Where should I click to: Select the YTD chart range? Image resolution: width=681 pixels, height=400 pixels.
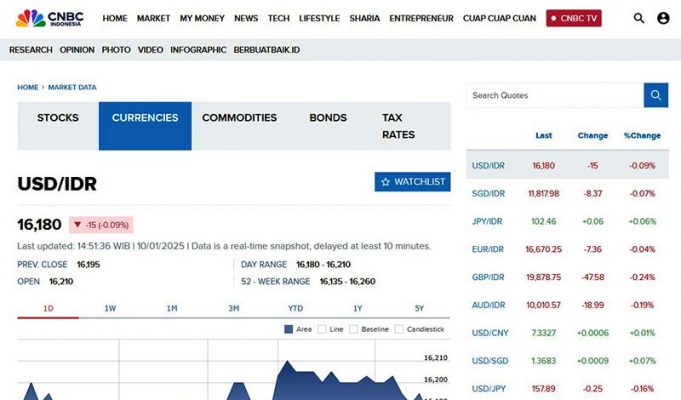(295, 308)
